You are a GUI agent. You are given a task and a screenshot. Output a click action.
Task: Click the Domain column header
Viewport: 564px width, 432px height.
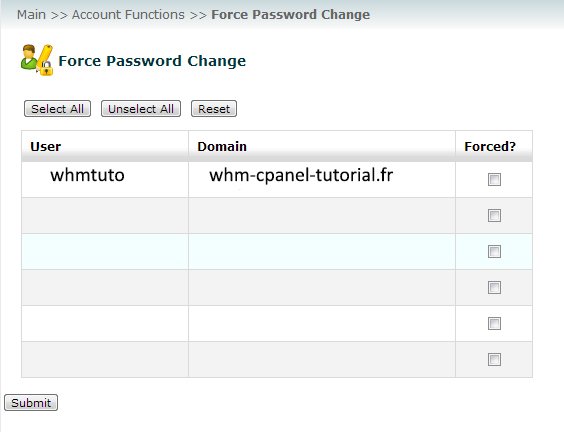coord(222,146)
